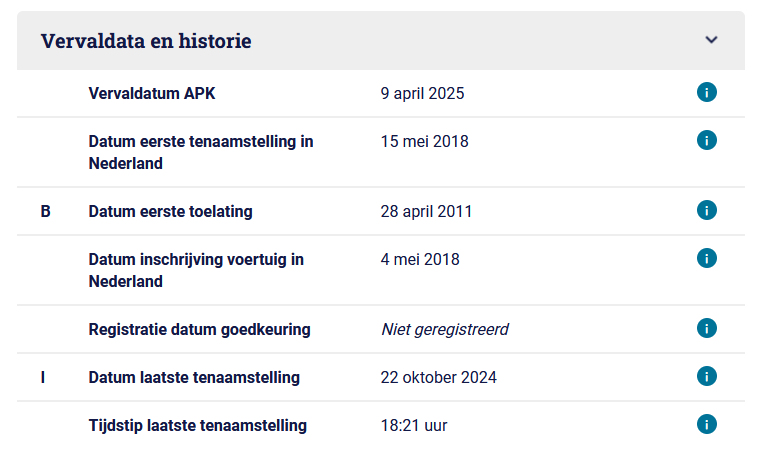Open info icon for Tijdstip laatste tenaamstelling
Image resolution: width=757 pixels, height=458 pixels.
[x=706, y=425]
